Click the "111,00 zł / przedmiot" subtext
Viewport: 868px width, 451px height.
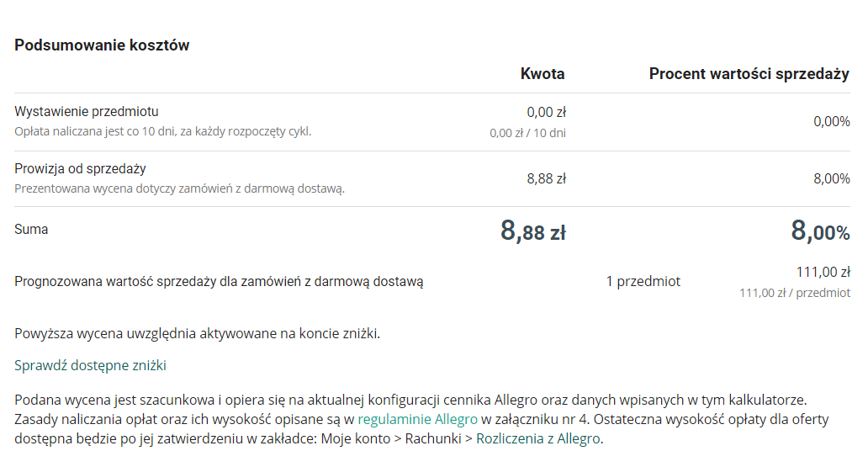coord(794,293)
